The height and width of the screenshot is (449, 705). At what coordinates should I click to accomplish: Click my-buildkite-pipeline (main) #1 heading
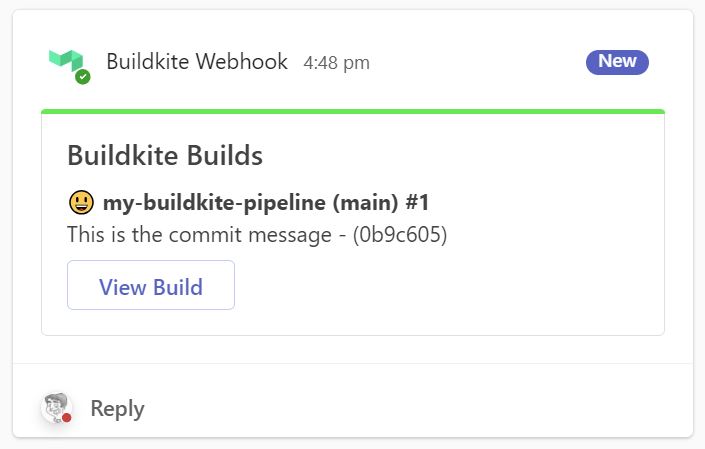(266, 203)
